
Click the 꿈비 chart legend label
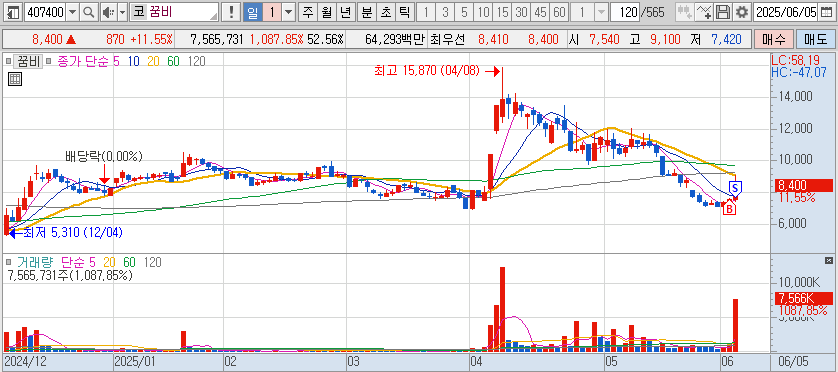pyautogui.click(x=27, y=61)
